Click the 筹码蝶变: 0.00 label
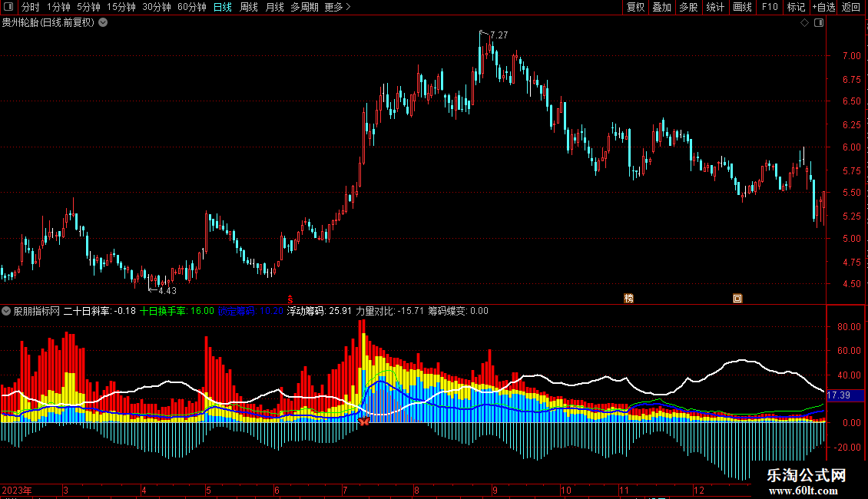 [x=458, y=311]
